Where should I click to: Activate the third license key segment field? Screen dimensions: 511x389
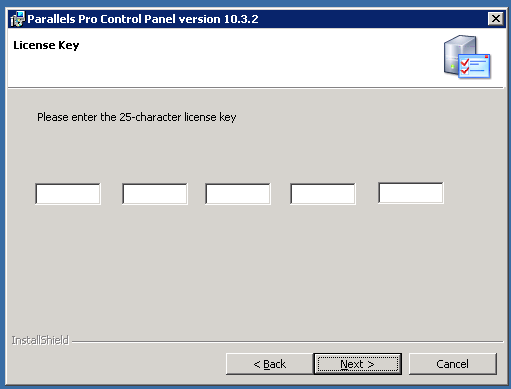(238, 194)
